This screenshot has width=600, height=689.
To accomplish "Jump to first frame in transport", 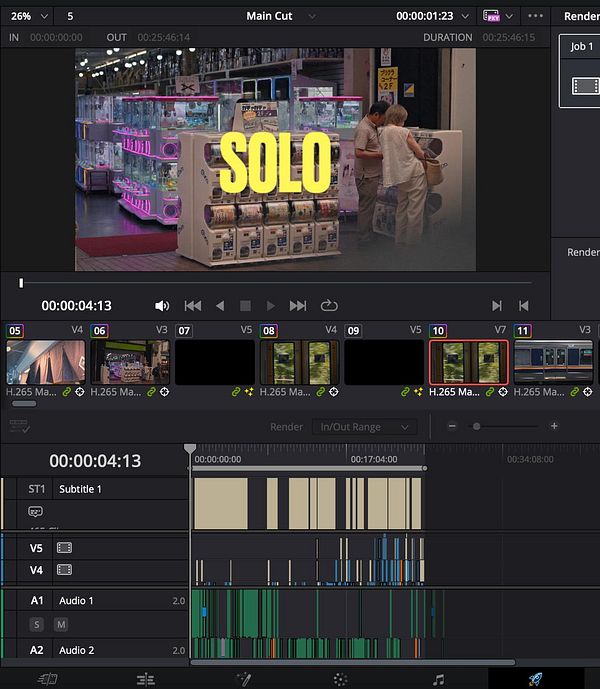I will click(x=193, y=305).
